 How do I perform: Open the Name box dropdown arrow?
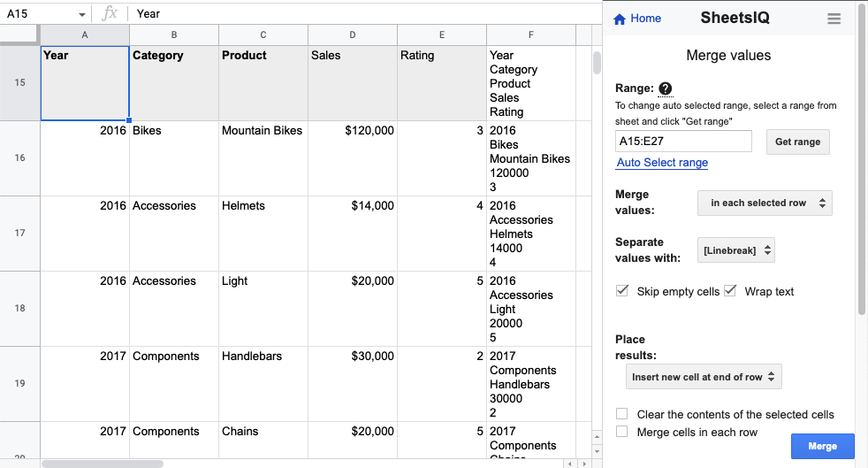[82, 14]
